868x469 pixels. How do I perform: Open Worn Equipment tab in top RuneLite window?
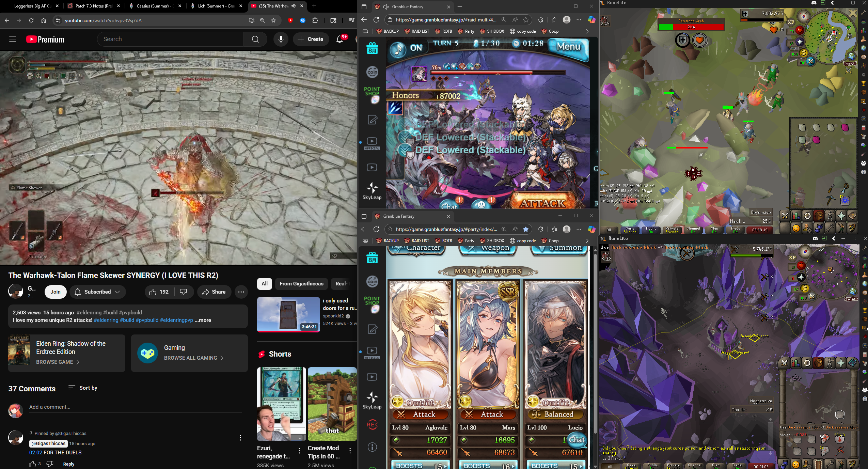(830, 216)
